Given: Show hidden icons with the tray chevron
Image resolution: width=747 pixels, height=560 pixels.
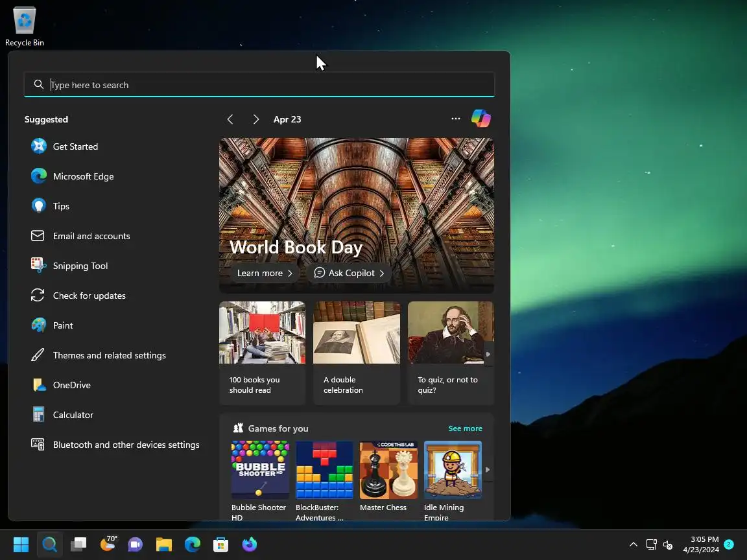Looking at the screenshot, I should pos(633,544).
